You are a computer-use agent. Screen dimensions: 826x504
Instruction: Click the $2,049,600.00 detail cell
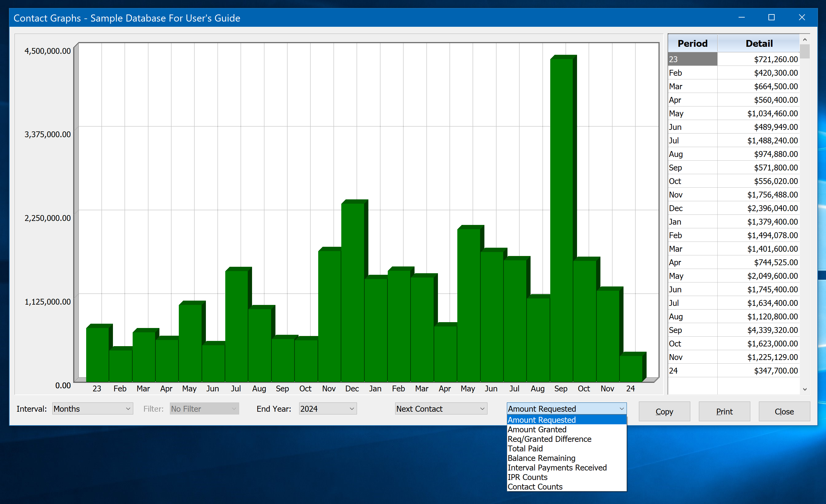tap(759, 276)
